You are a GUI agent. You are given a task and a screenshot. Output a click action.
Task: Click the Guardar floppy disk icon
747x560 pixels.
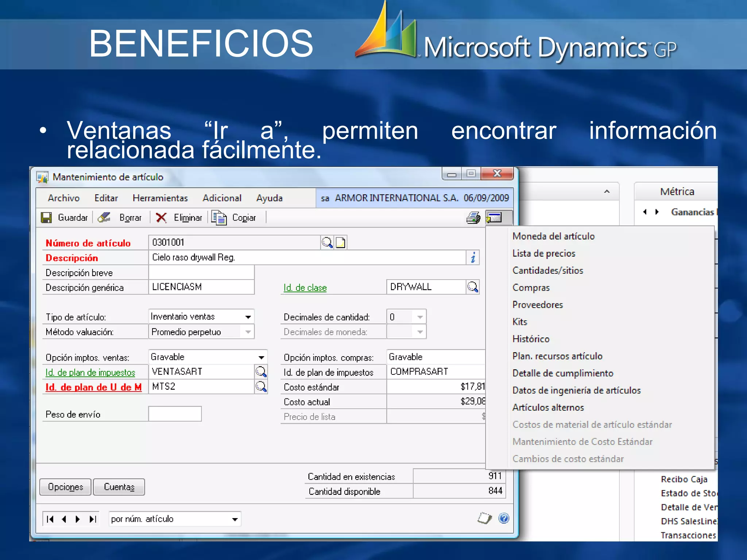tap(46, 218)
